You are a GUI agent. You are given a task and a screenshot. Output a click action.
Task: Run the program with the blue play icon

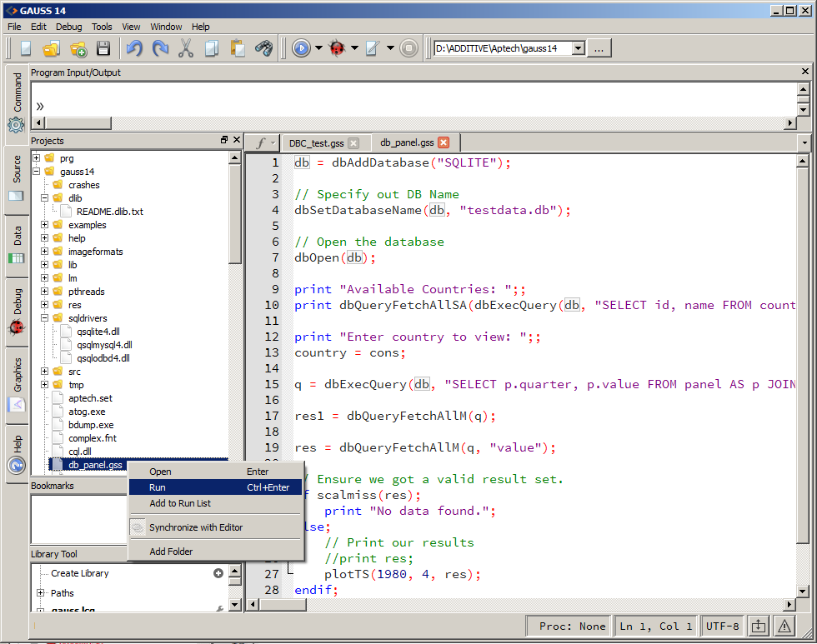click(x=301, y=48)
